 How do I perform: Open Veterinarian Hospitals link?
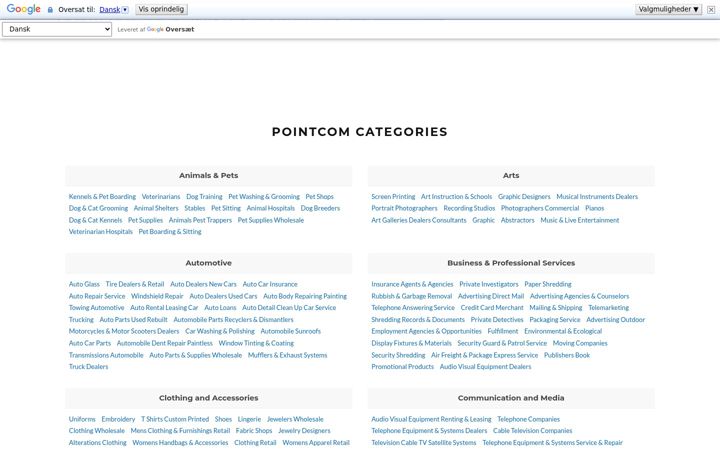click(101, 231)
